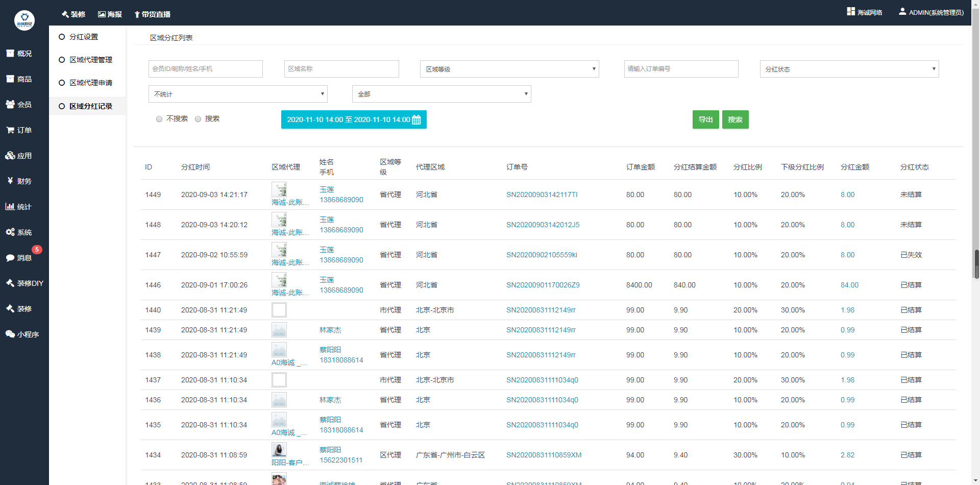Click the 统计 bar chart icon
Viewport: 980px width, 485px height.
point(10,207)
